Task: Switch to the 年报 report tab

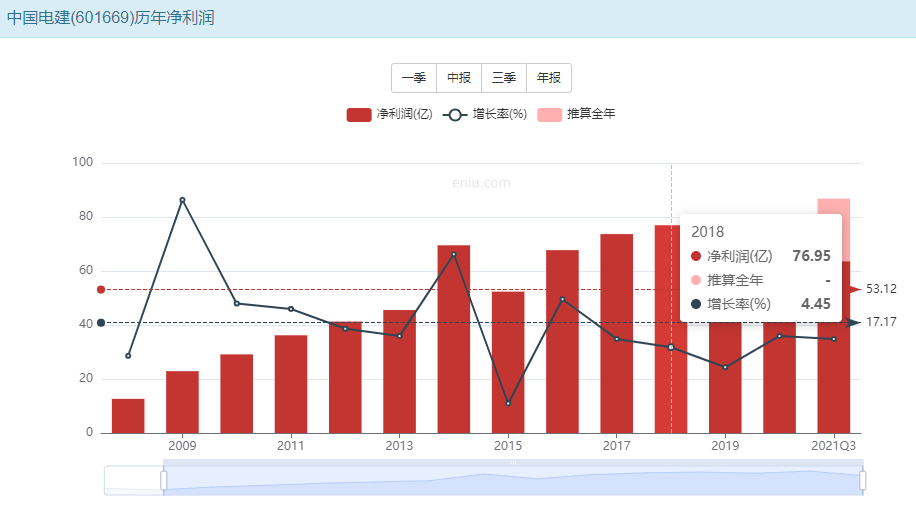Action: [549, 78]
